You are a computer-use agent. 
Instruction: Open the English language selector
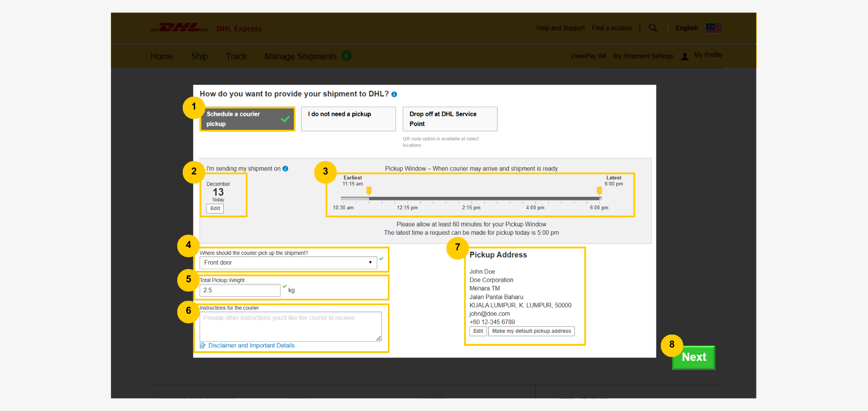[x=687, y=28]
